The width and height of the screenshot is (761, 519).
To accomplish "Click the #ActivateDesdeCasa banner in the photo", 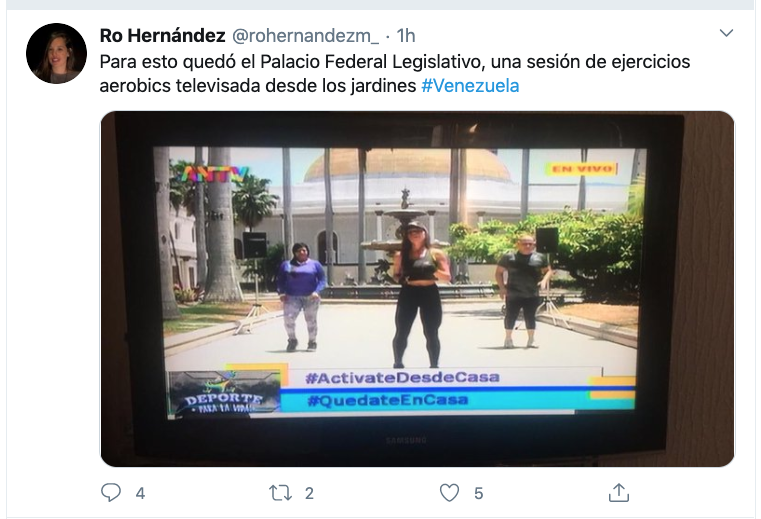I will pos(402,377).
